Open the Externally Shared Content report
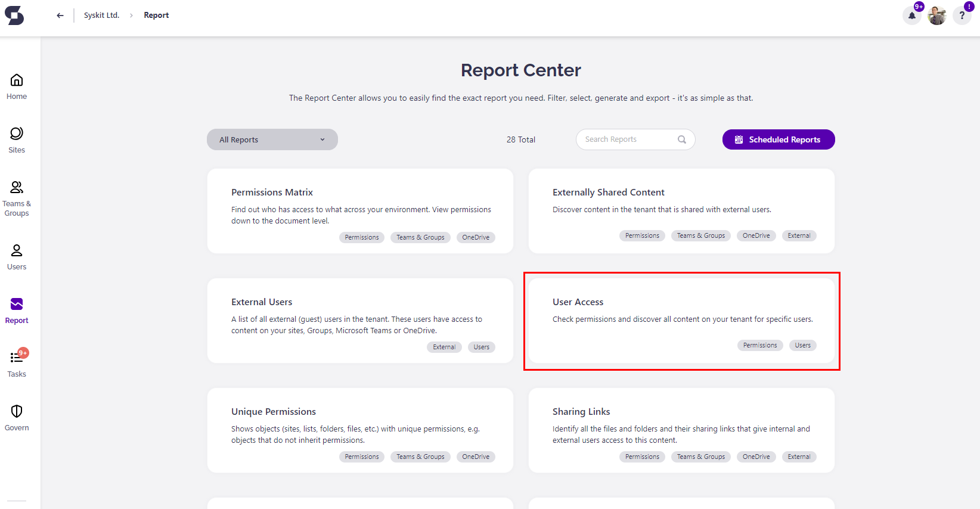 681,211
